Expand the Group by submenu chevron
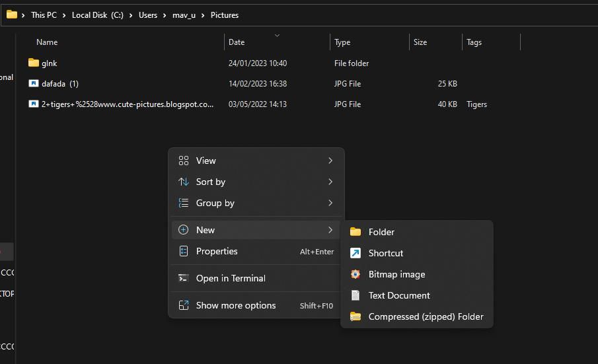The height and width of the screenshot is (364, 598). pos(330,203)
